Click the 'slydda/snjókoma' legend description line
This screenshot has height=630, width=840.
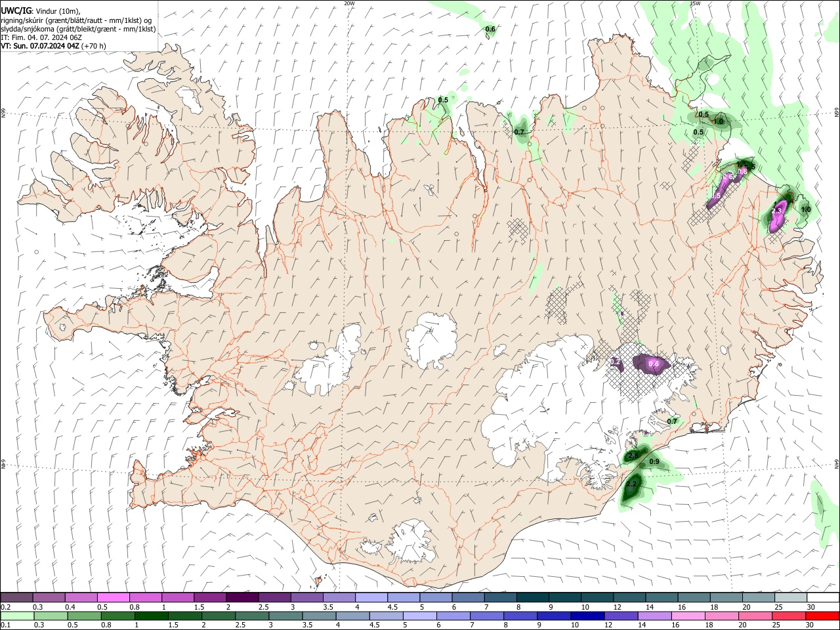click(78, 29)
